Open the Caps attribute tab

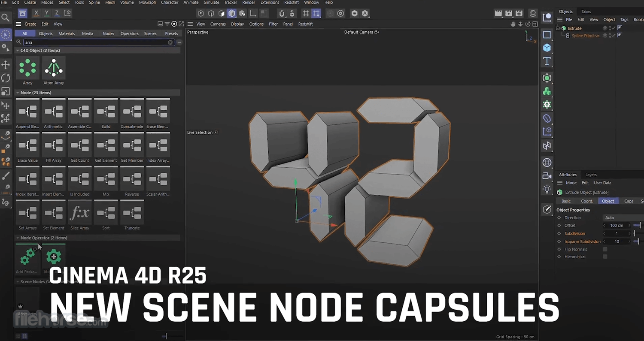click(629, 201)
